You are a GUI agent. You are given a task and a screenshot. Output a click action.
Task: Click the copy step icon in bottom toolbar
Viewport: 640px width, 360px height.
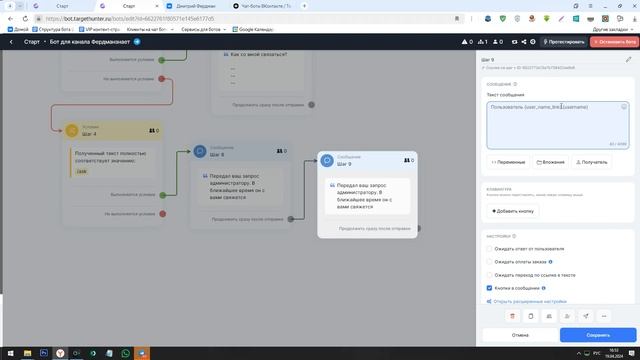pos(531,316)
